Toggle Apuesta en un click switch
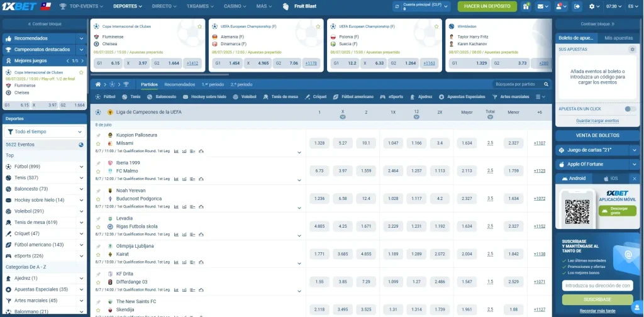 point(630,109)
